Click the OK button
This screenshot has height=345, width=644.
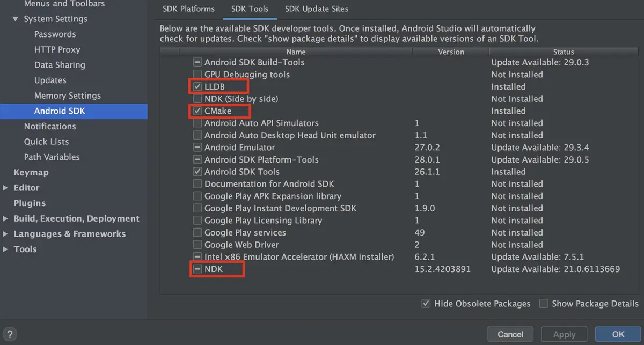(x=618, y=334)
